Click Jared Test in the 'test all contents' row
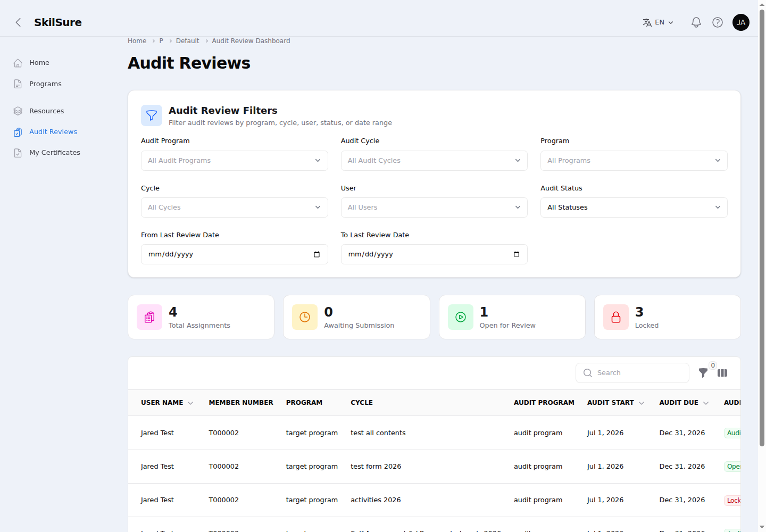Image resolution: width=766 pixels, height=532 pixels. tap(157, 433)
